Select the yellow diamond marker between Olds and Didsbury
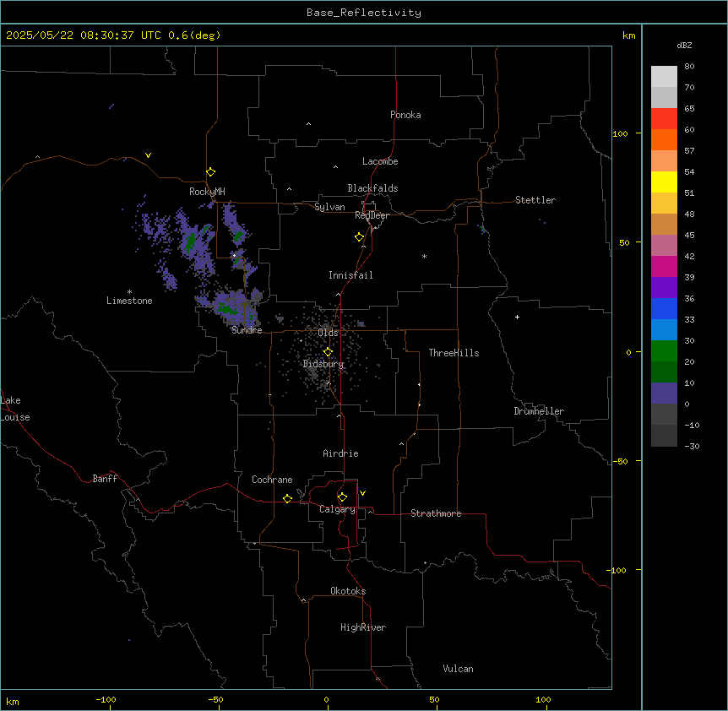Viewport: 728px width, 711px height. [329, 352]
